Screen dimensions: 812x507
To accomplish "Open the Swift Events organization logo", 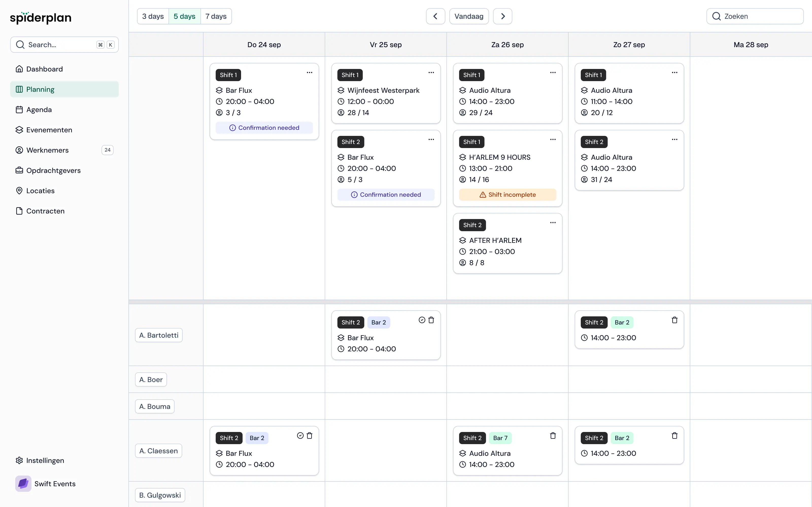I will 23,483.
